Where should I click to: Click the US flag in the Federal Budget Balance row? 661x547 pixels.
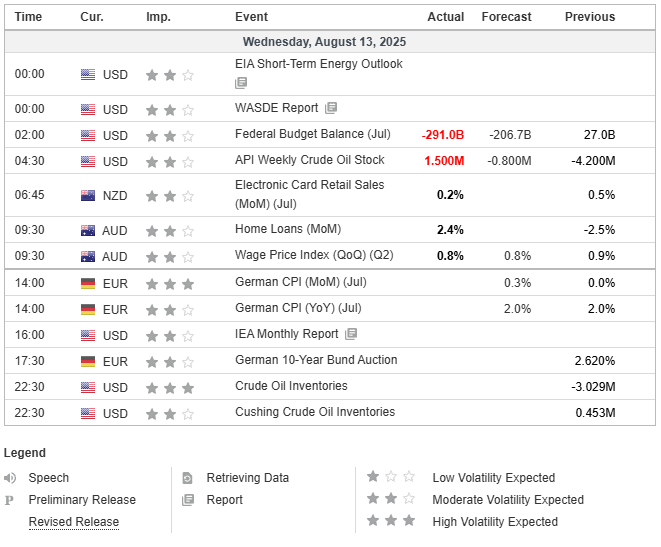coord(88,135)
